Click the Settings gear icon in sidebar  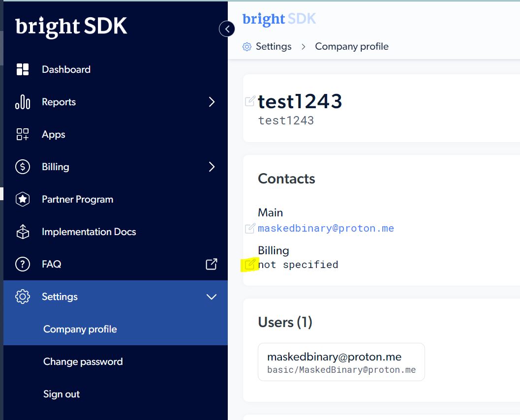pos(23,297)
